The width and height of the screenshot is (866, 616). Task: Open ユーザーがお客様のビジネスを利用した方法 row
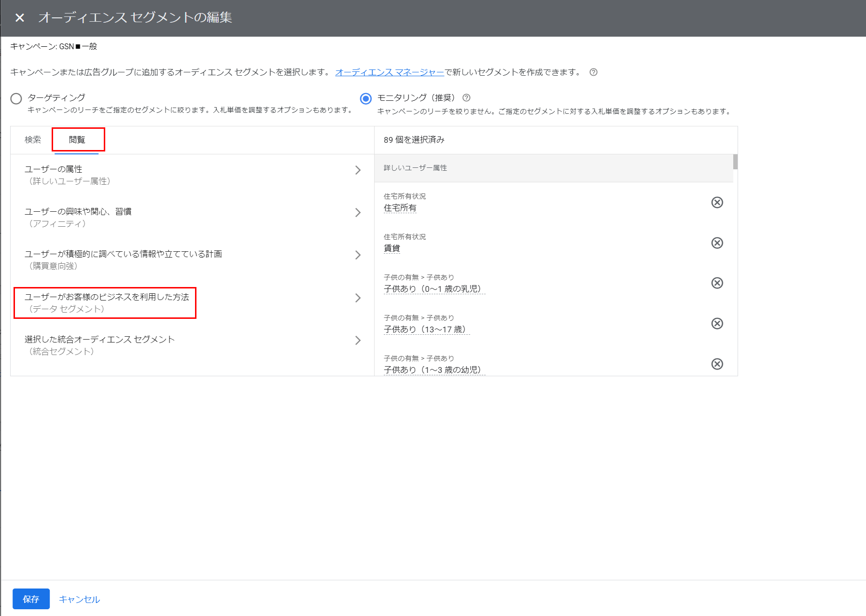pyautogui.click(x=192, y=303)
